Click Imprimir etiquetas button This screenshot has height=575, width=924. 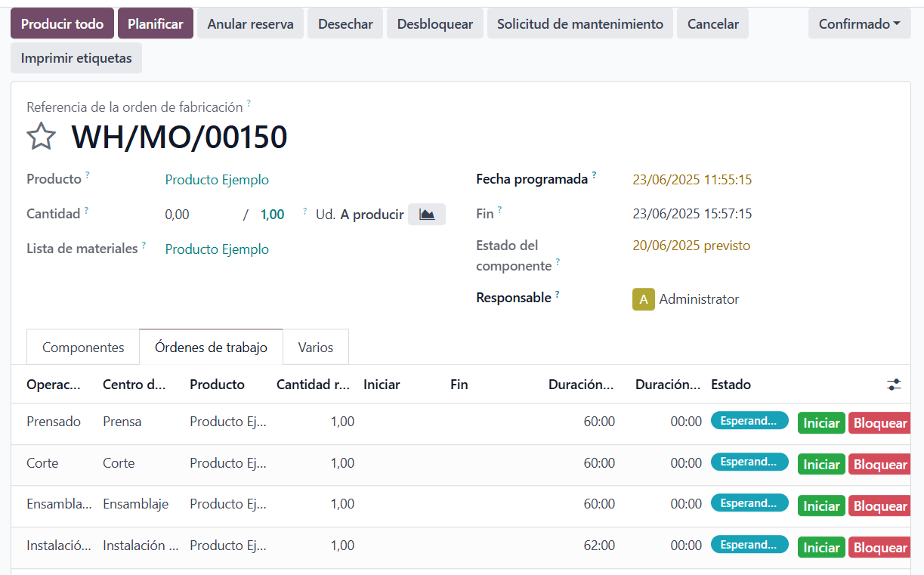[x=76, y=58]
